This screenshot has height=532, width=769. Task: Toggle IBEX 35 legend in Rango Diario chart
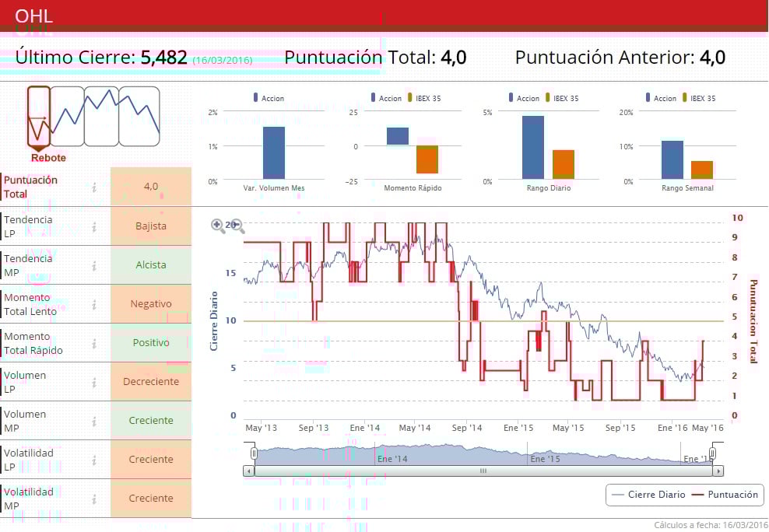pos(562,98)
